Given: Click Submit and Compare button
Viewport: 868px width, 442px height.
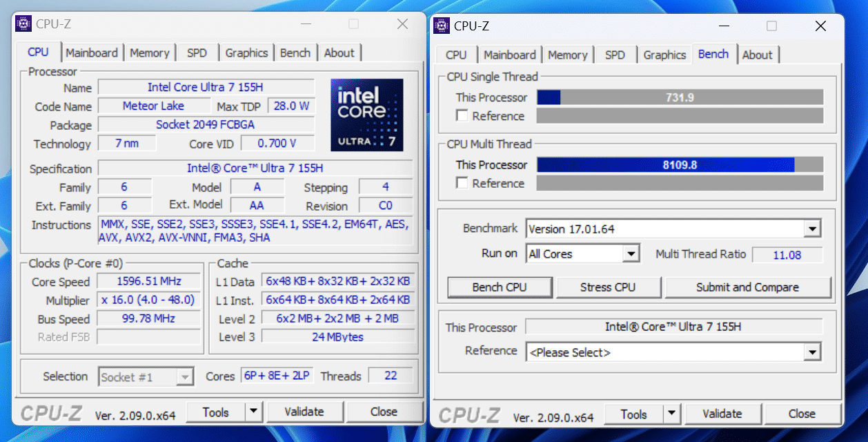Looking at the screenshot, I should [747, 287].
